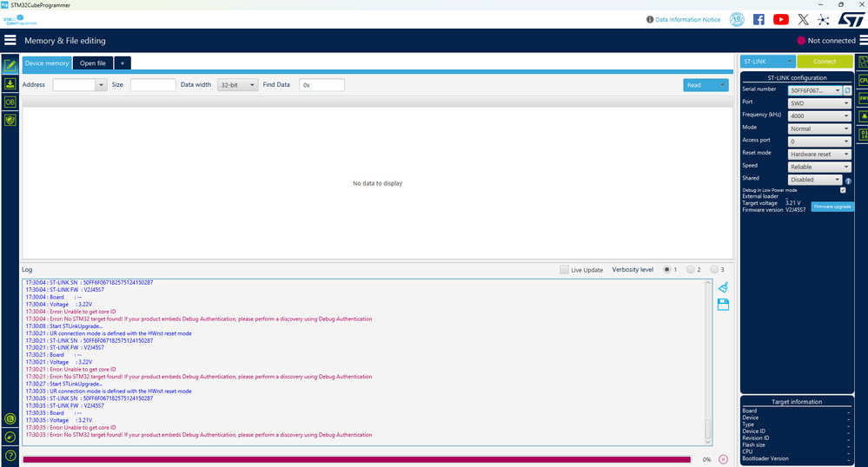Select verbosity level 2
The height and width of the screenshot is (467, 868).
[690, 269]
